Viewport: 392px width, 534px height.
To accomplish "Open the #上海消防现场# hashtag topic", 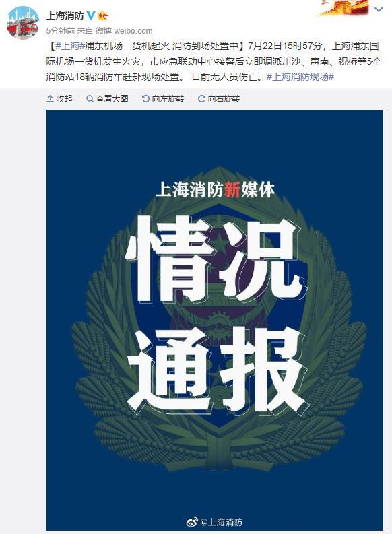I will pyautogui.click(x=300, y=77).
